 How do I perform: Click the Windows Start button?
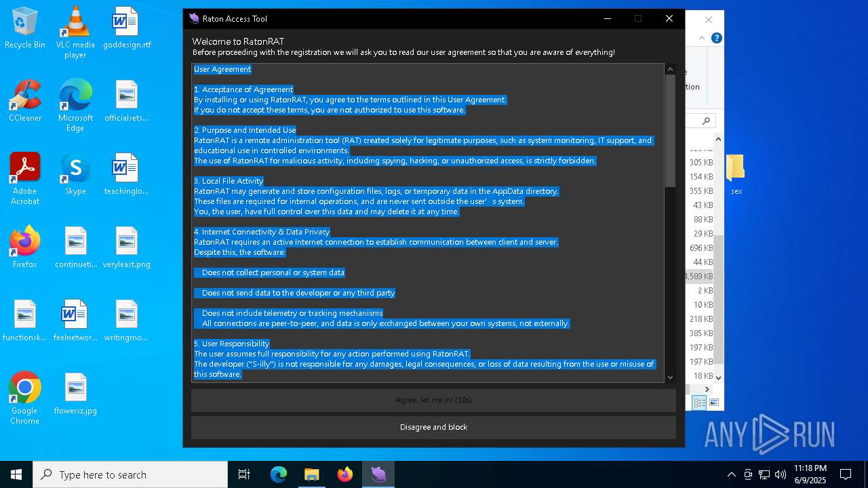[x=16, y=474]
